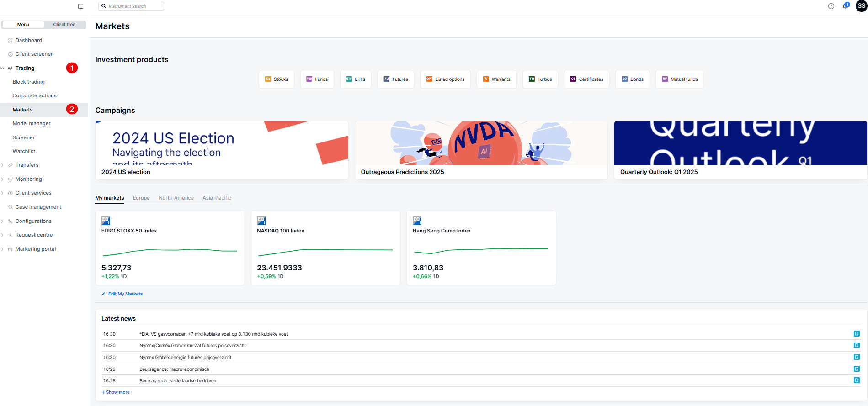868x406 pixels.
Task: Switch to the Europe markets tab
Action: coord(141,198)
